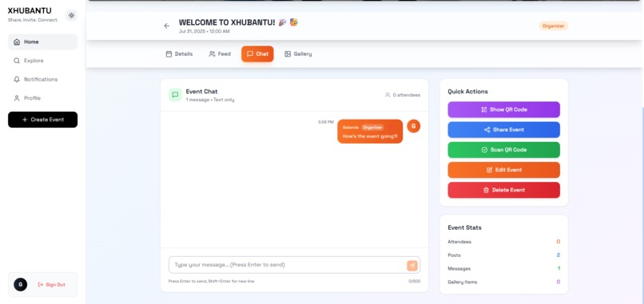Click the WELCOME TO XHUBANTU! event title
Viewport: 644px width, 304px height.
[238, 22]
